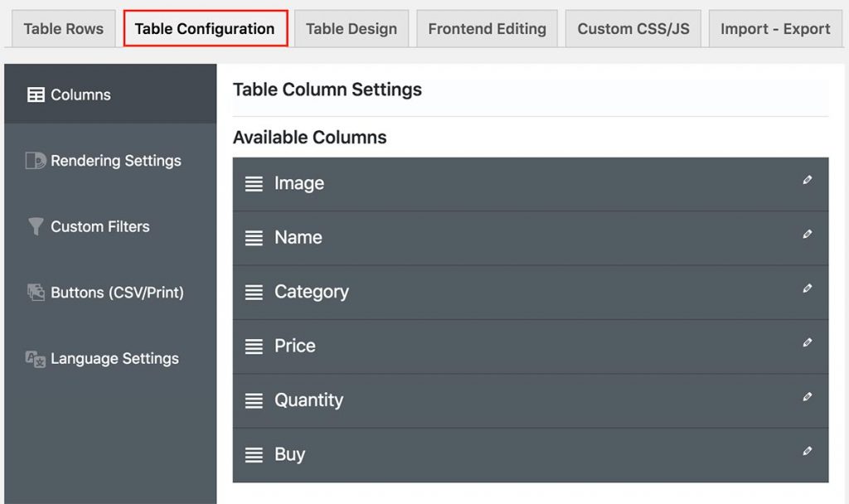Edit Quantity column using its pencil icon

pyautogui.click(x=807, y=397)
